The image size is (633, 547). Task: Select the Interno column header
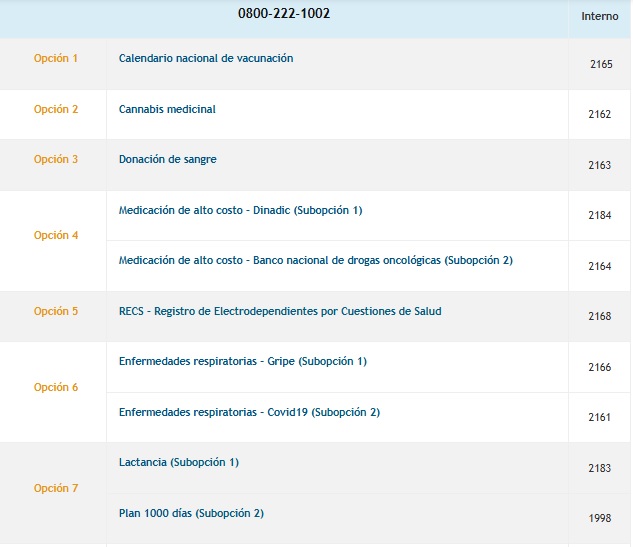(599, 16)
